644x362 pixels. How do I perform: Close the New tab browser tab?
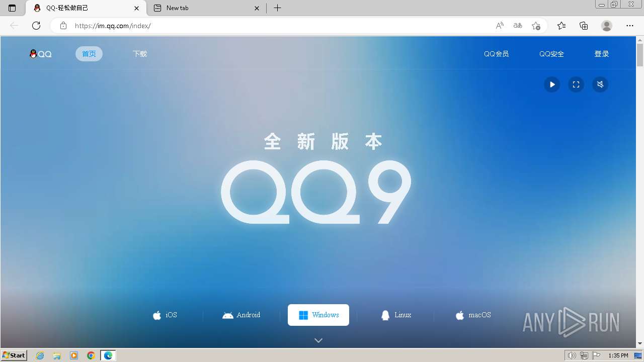pos(257,8)
